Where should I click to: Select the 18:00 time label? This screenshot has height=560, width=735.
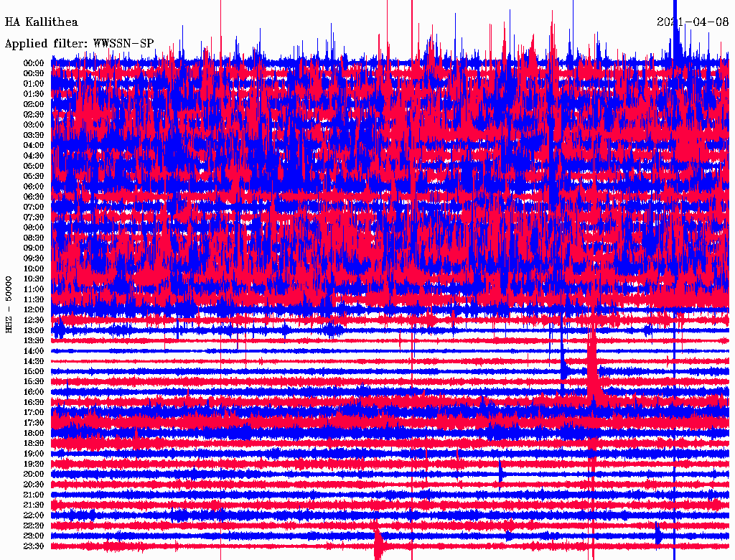34,433
